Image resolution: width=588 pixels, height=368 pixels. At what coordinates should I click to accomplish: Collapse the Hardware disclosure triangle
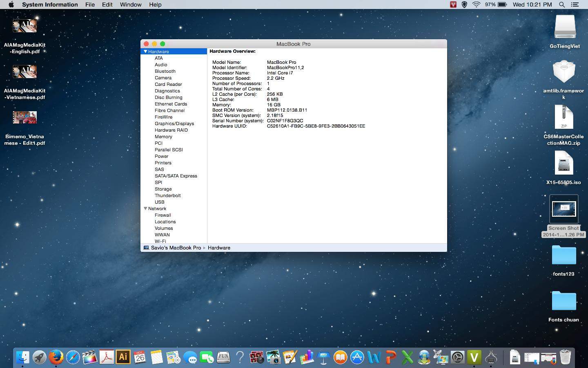click(x=145, y=52)
